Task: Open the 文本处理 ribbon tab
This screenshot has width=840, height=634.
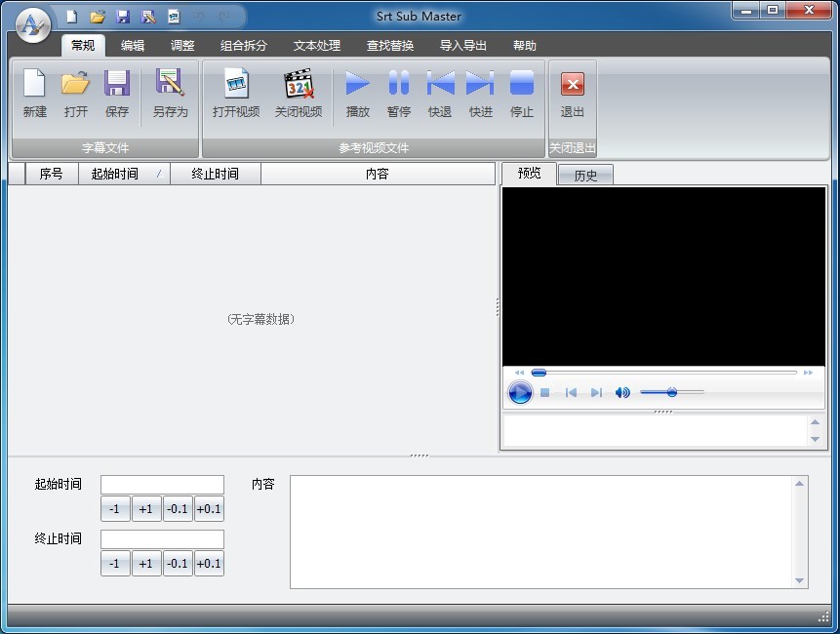Action: click(x=317, y=46)
